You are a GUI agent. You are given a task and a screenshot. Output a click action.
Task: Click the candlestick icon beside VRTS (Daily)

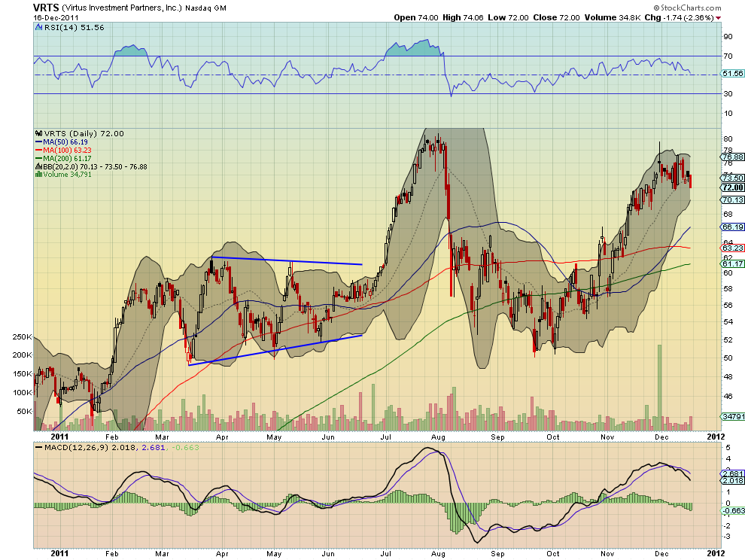[39, 133]
